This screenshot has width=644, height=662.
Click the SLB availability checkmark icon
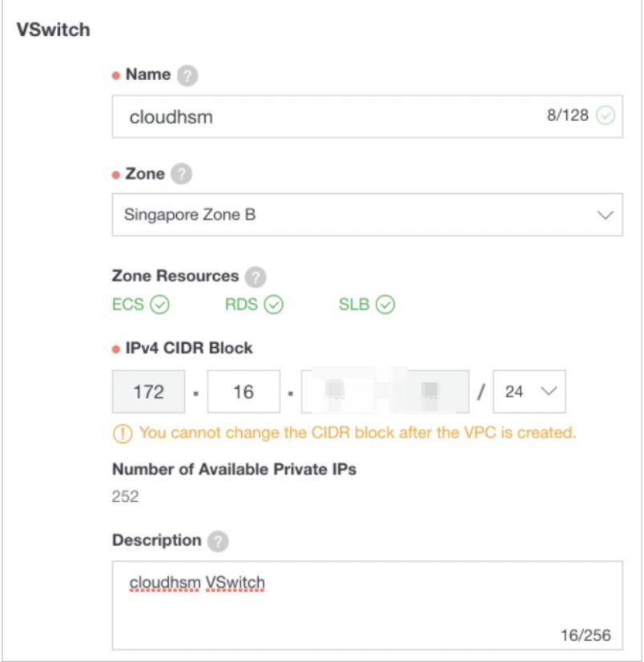[x=386, y=305]
